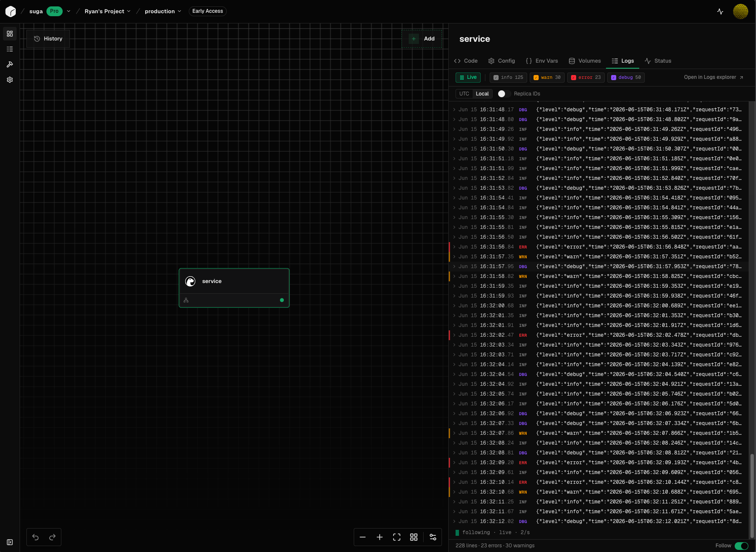Click the Add button on canvas
Viewport: 756px width, 552px height.
click(x=422, y=39)
